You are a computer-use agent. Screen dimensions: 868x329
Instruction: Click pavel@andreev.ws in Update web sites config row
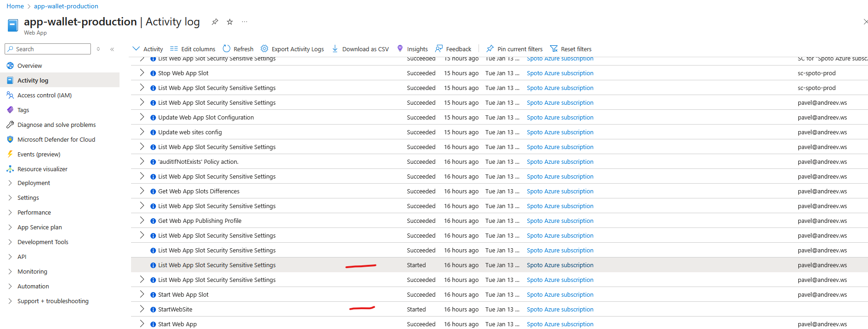click(822, 132)
